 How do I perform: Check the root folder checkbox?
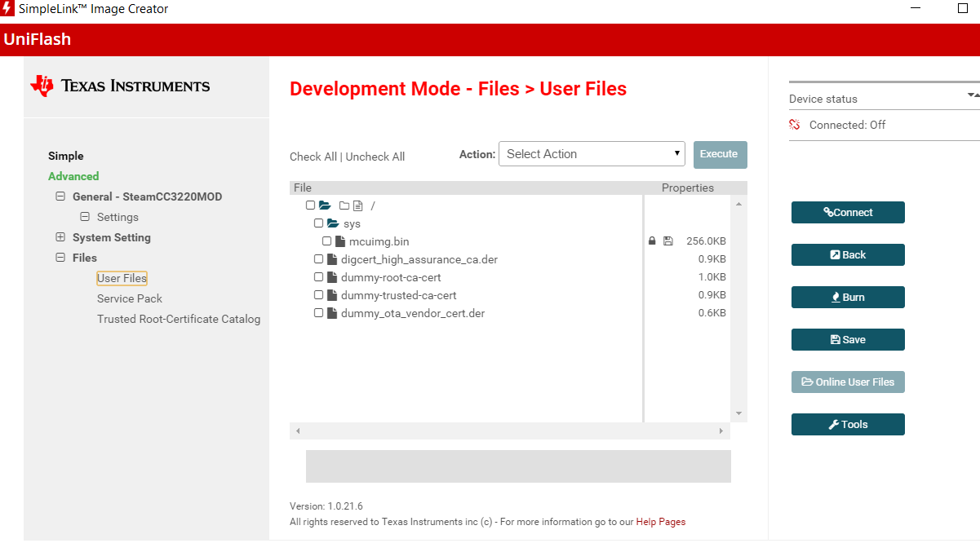(310, 205)
